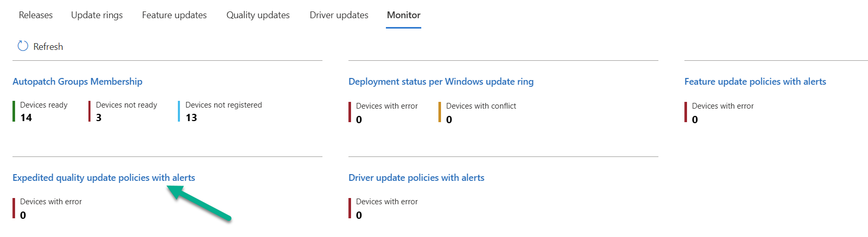
Task: Open Expedited quality update policies with alerts
Action: click(103, 178)
